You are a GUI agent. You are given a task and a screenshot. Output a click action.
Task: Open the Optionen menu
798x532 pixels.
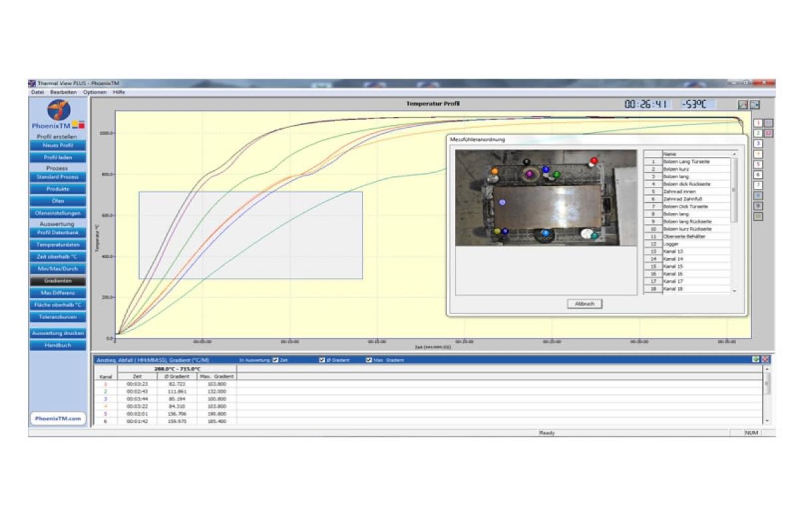(x=95, y=92)
